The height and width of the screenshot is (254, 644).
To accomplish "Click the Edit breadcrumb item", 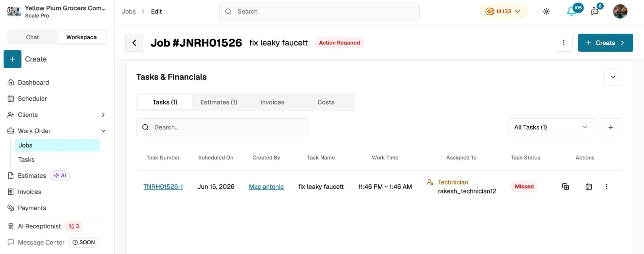I will pos(156,11).
